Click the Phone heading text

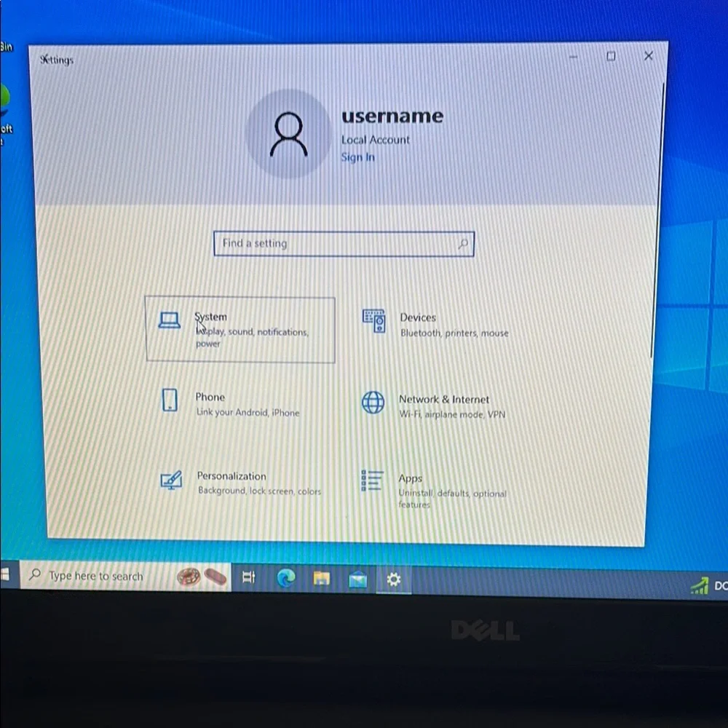210,397
